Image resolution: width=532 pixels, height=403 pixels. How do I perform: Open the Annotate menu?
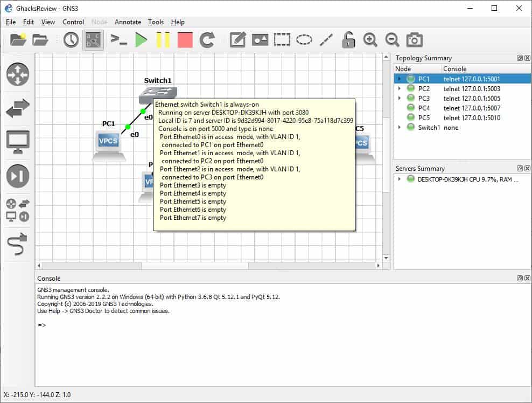click(x=128, y=22)
